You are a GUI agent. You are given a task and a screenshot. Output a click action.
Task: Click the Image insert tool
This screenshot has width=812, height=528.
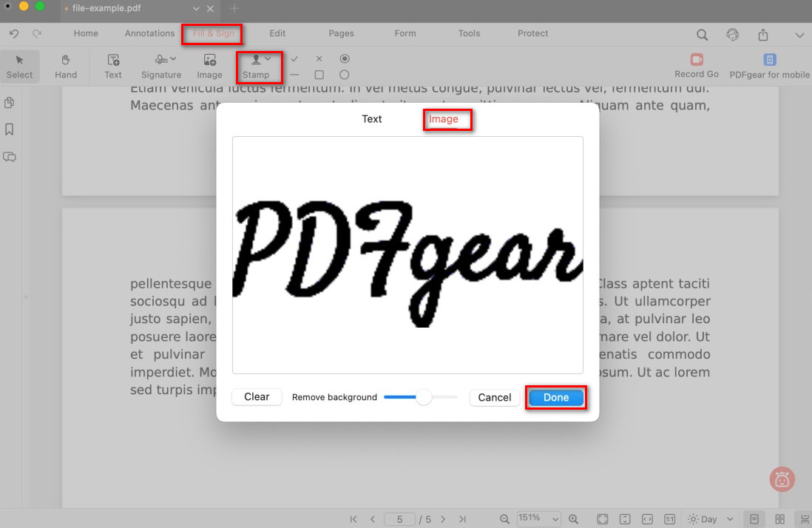[x=210, y=67]
